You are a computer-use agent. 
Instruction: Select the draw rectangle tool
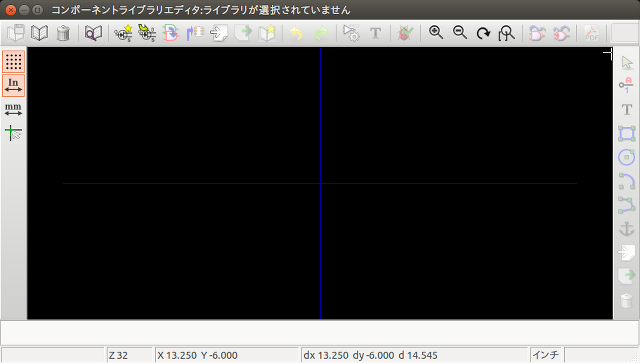click(627, 133)
